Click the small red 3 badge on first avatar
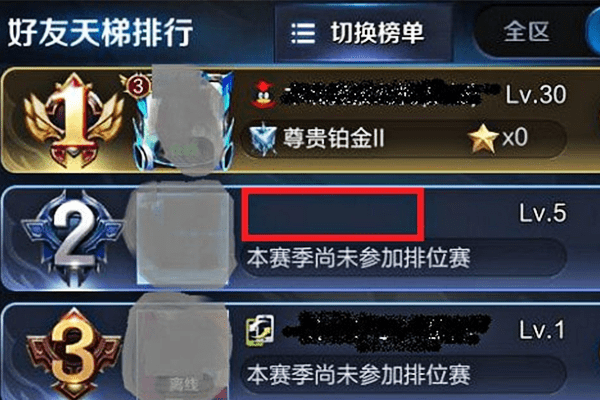The height and width of the screenshot is (400, 600). pyautogui.click(x=137, y=87)
